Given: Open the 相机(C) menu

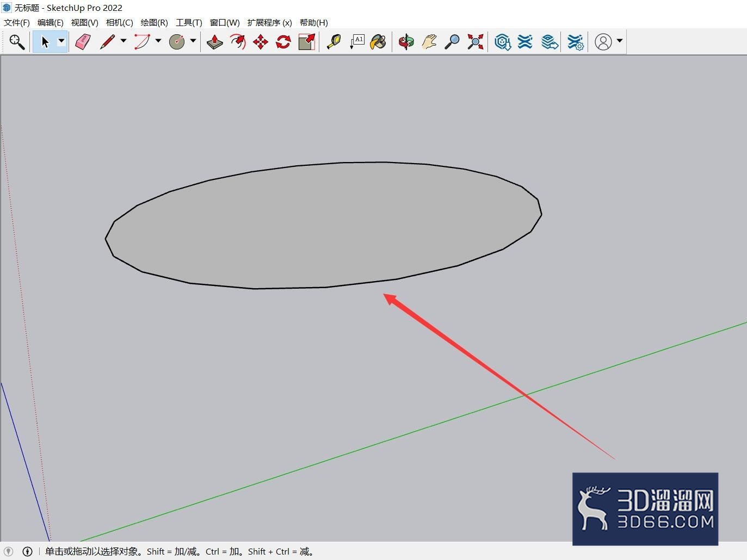Looking at the screenshot, I should click(x=120, y=22).
